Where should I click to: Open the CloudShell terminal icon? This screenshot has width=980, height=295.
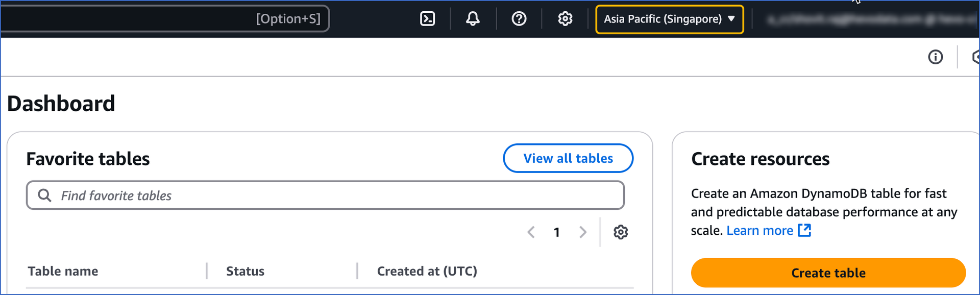(x=427, y=19)
